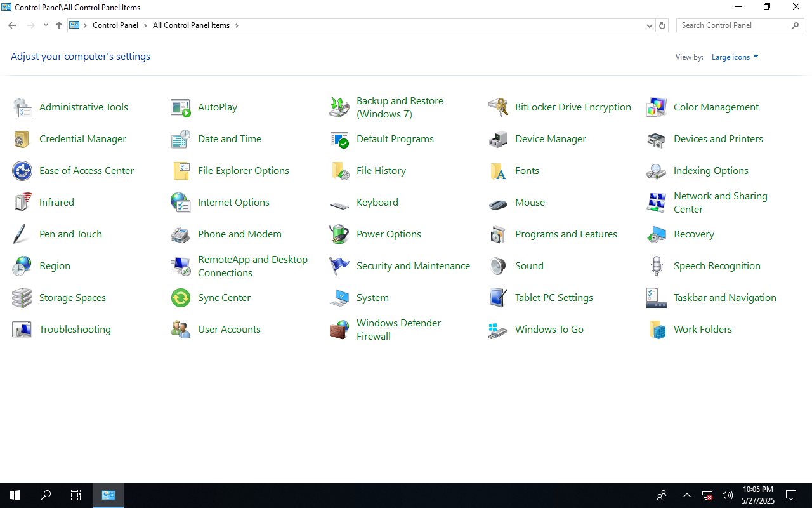Click the Speech Recognition microphone icon
Viewport: 812px width, 508px height.
tap(657, 266)
